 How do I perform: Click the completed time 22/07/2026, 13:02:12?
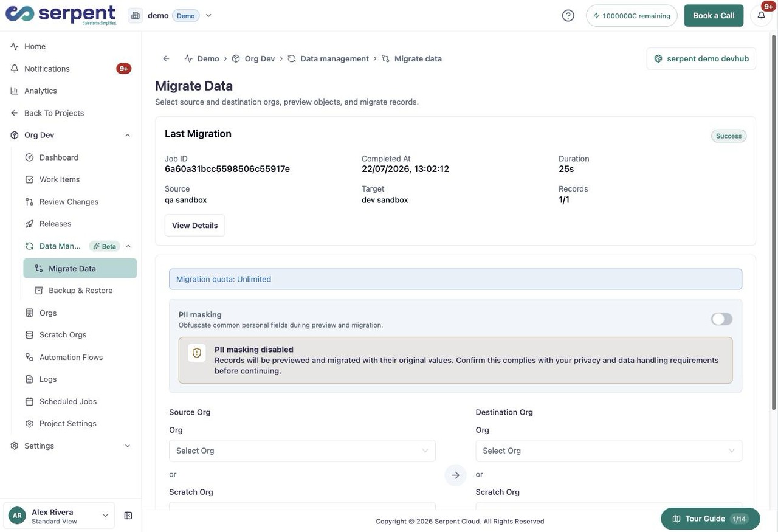click(x=405, y=169)
